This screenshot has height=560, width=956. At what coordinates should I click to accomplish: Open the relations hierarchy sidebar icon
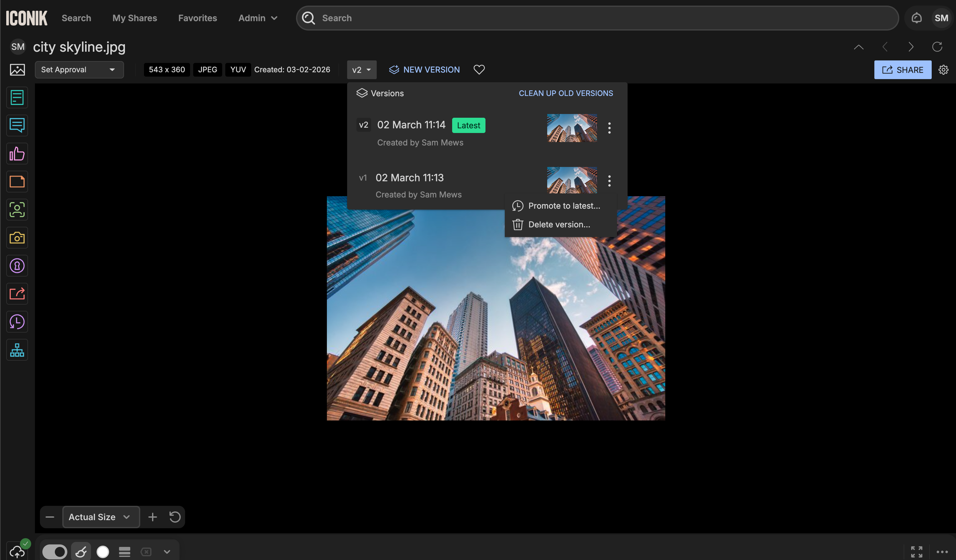(17, 349)
